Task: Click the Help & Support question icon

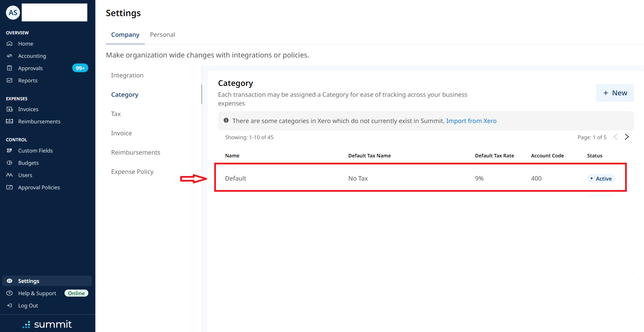Action: click(9, 293)
